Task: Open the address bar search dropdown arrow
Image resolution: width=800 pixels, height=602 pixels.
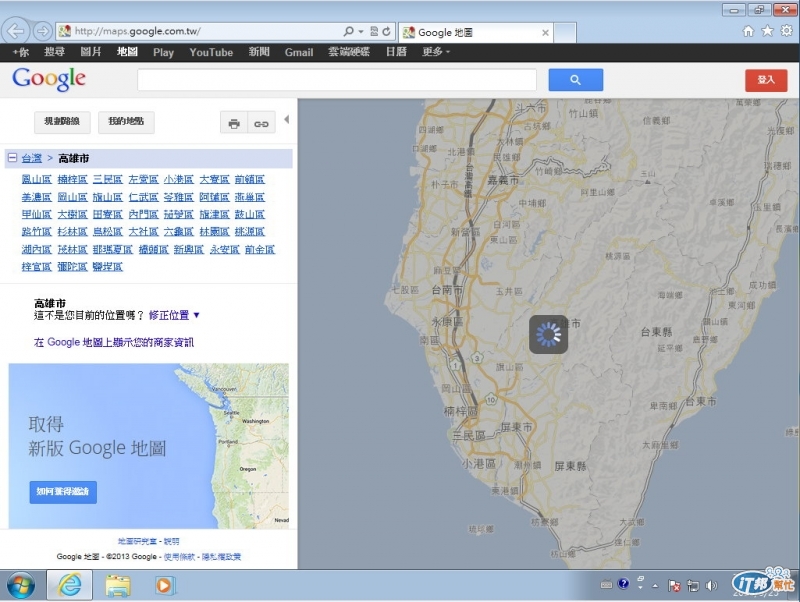Action: [x=361, y=32]
